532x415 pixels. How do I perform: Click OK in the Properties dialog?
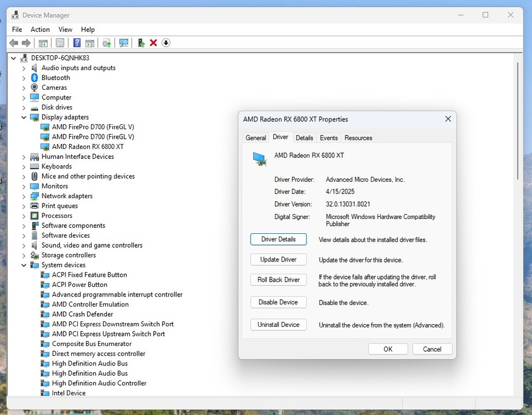[x=388, y=349]
